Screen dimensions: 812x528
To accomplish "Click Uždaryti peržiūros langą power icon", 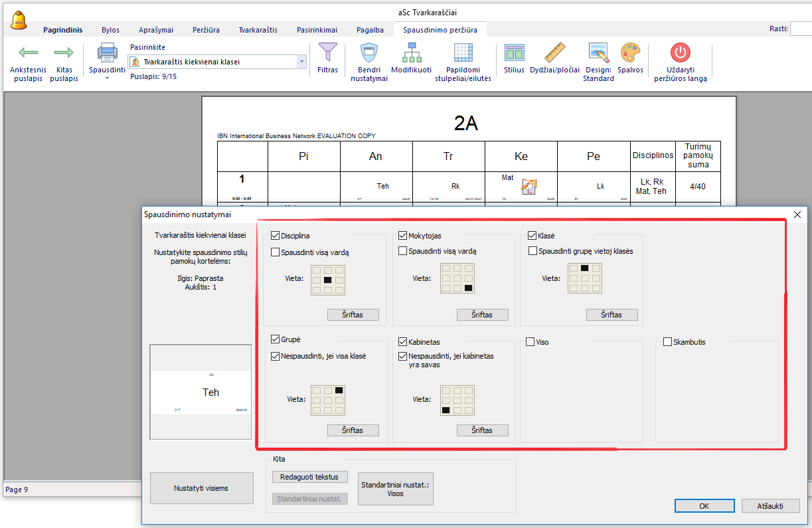I will tap(681, 52).
